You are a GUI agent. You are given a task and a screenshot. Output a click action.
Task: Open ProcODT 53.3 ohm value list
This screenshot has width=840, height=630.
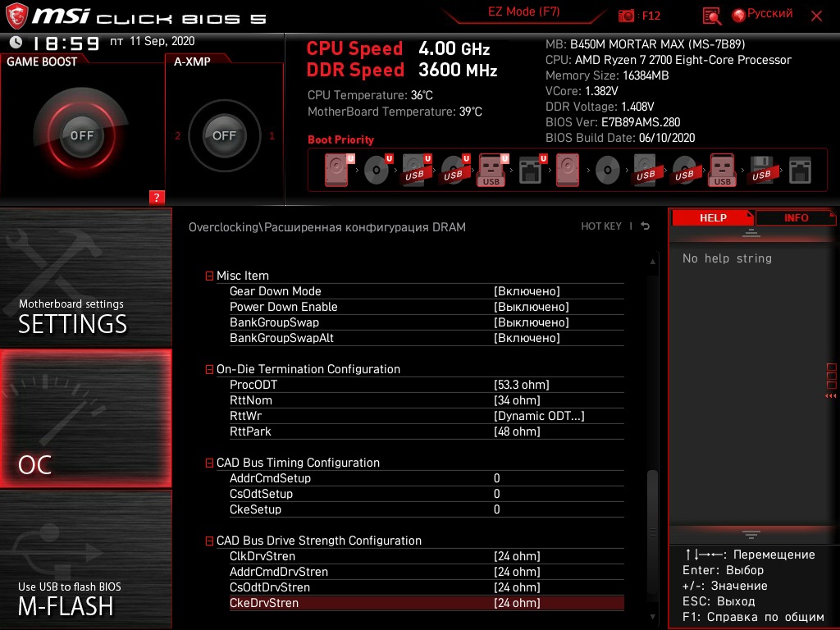click(521, 385)
